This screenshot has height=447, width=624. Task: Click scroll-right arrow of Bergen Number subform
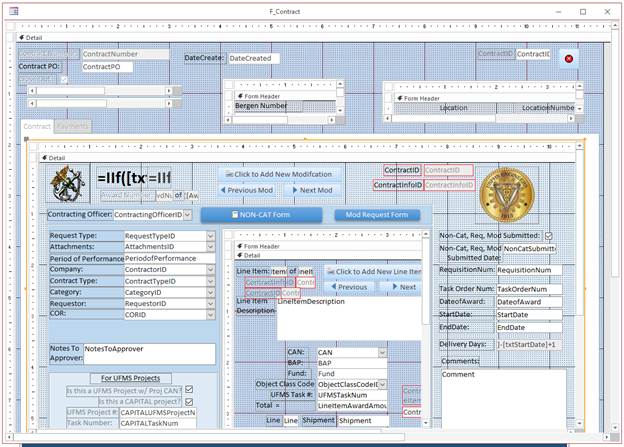332,119
